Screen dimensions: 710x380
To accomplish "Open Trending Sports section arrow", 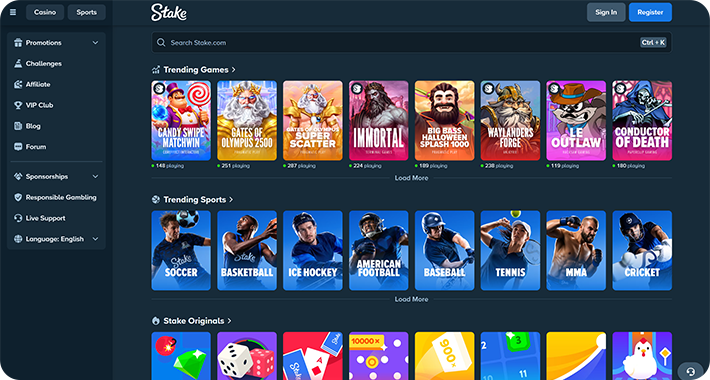I will click(231, 200).
